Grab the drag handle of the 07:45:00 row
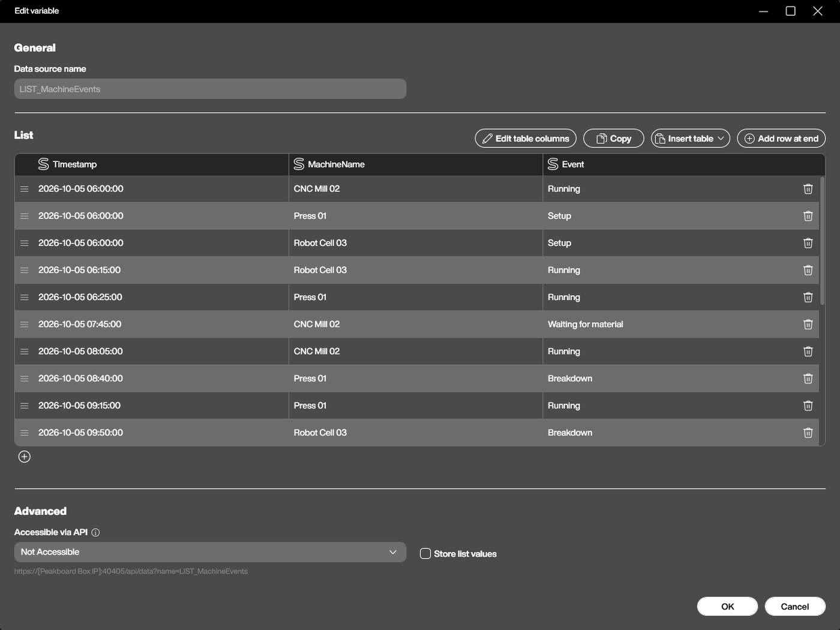The height and width of the screenshot is (630, 840). (25, 325)
